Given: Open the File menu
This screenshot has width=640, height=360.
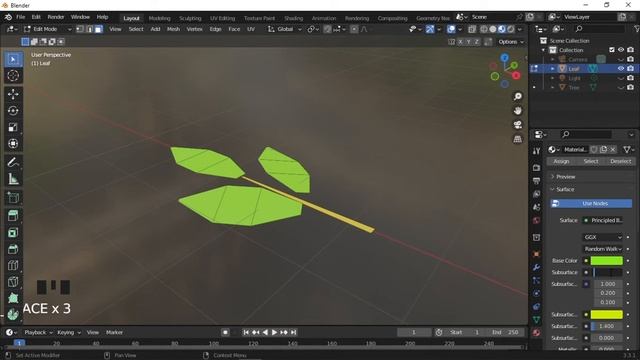Looking at the screenshot, I should pyautogui.click(x=20, y=17).
